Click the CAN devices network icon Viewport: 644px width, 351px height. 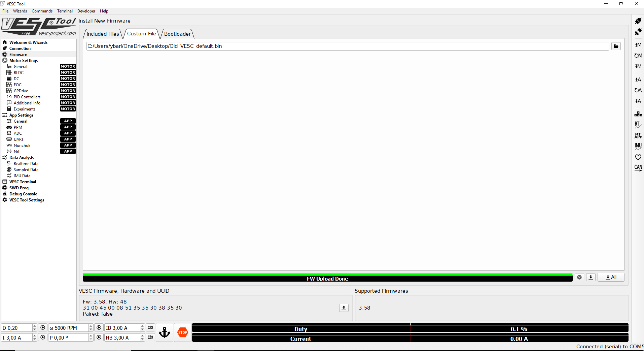point(638,114)
